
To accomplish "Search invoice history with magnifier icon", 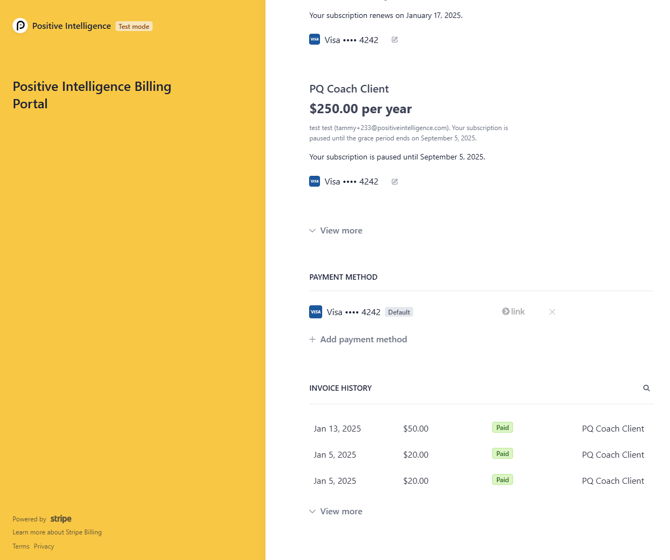I will [x=646, y=388].
